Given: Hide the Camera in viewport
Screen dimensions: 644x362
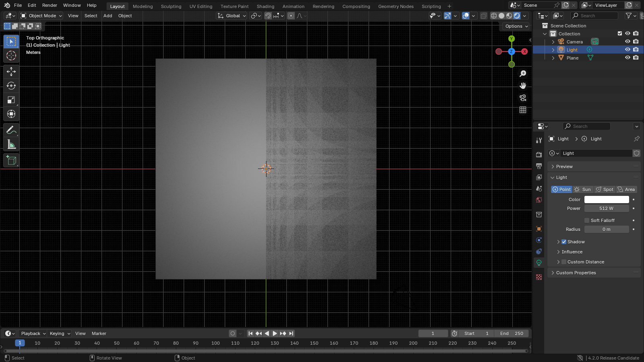Looking at the screenshot, I should (627, 42).
